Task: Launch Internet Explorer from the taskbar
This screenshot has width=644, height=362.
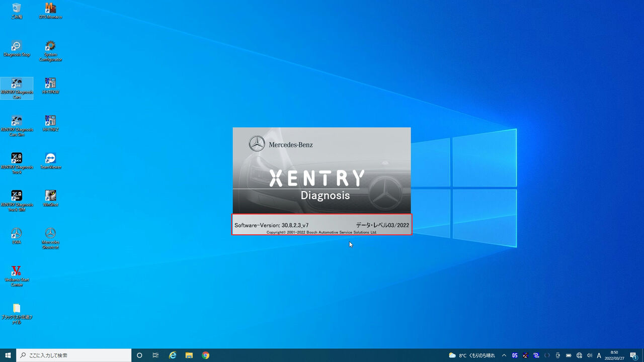Action: [x=173, y=355]
